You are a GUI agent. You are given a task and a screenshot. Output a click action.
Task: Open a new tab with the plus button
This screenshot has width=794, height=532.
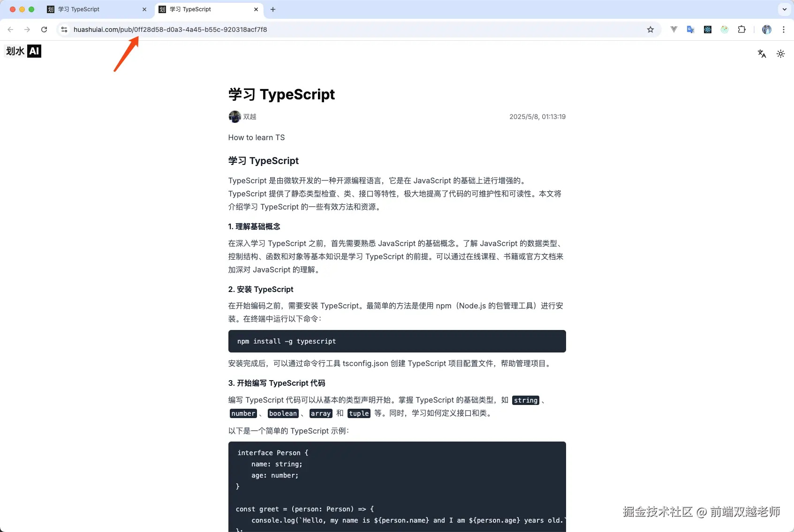click(x=272, y=9)
